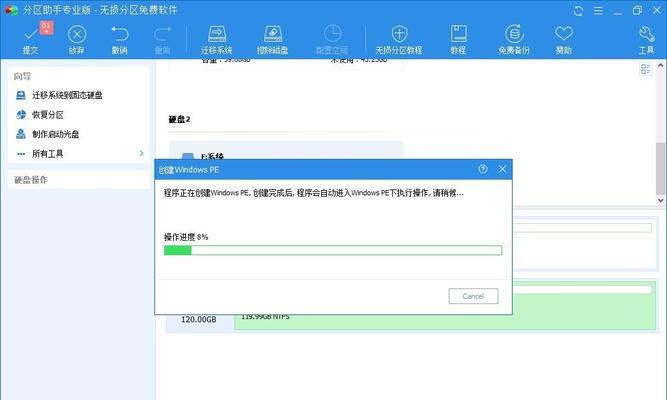Click the scrollbar down arrow of disk list
The width and height of the screenshot is (667, 400).
coord(661,200)
